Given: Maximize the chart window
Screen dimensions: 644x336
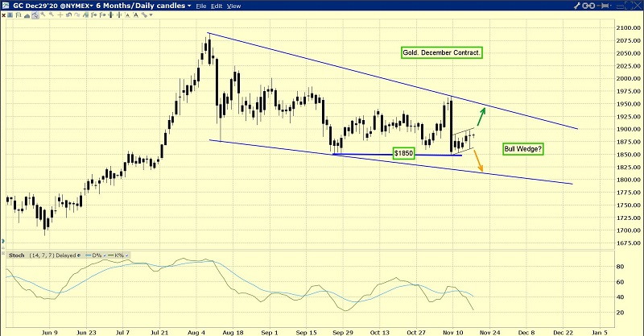Looking at the screenshot, I should pos(629,6).
